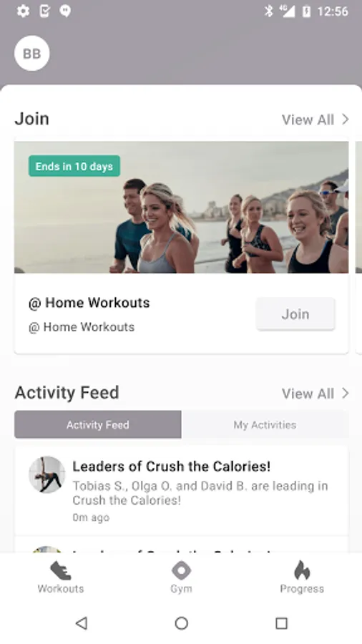Open the settings gear in status bar
The width and height of the screenshot is (362, 644).
pyautogui.click(x=23, y=11)
